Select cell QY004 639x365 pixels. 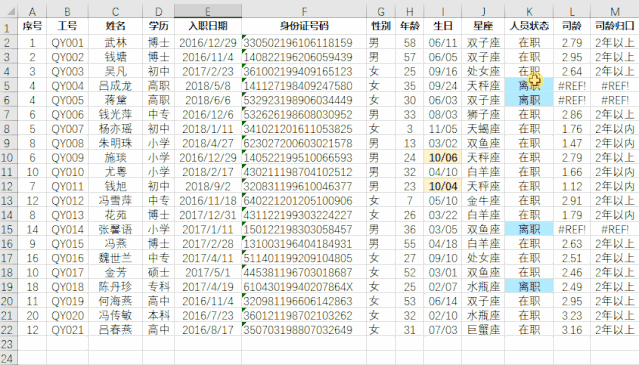click(67, 86)
